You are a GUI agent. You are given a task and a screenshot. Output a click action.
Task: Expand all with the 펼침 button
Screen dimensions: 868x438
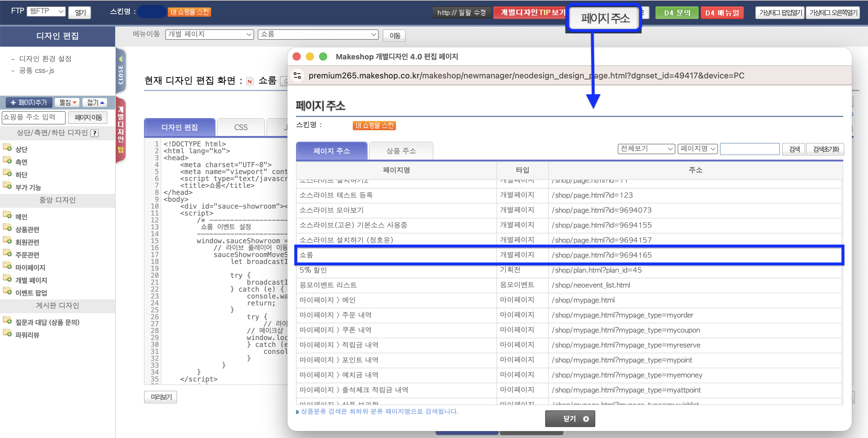tap(67, 102)
